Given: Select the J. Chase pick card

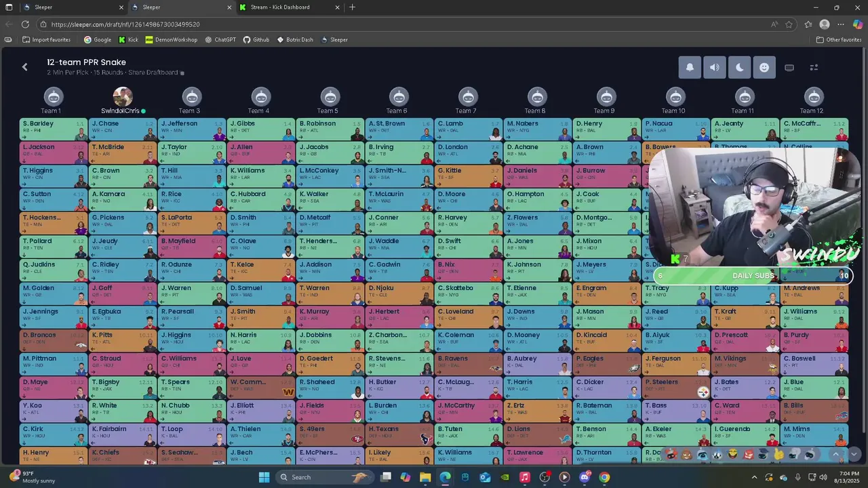Looking at the screenshot, I should [x=123, y=129].
